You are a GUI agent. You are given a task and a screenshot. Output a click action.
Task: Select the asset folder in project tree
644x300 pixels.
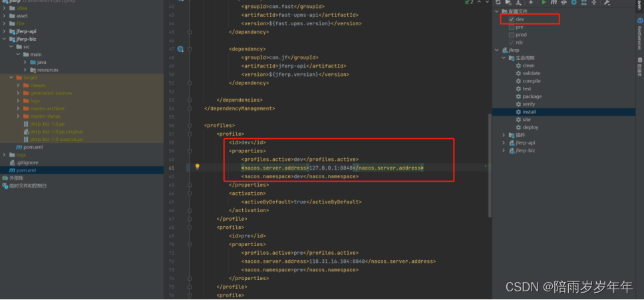[x=21, y=15]
